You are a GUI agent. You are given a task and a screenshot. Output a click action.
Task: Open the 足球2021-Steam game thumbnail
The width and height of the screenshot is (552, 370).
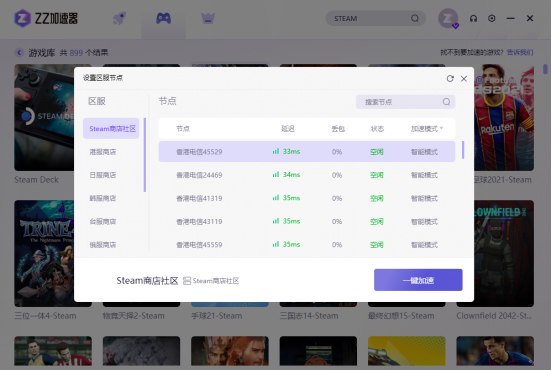click(504, 118)
